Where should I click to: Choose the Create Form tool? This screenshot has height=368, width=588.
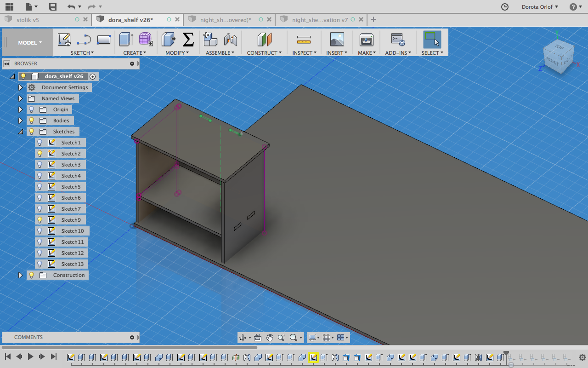pyautogui.click(x=146, y=40)
